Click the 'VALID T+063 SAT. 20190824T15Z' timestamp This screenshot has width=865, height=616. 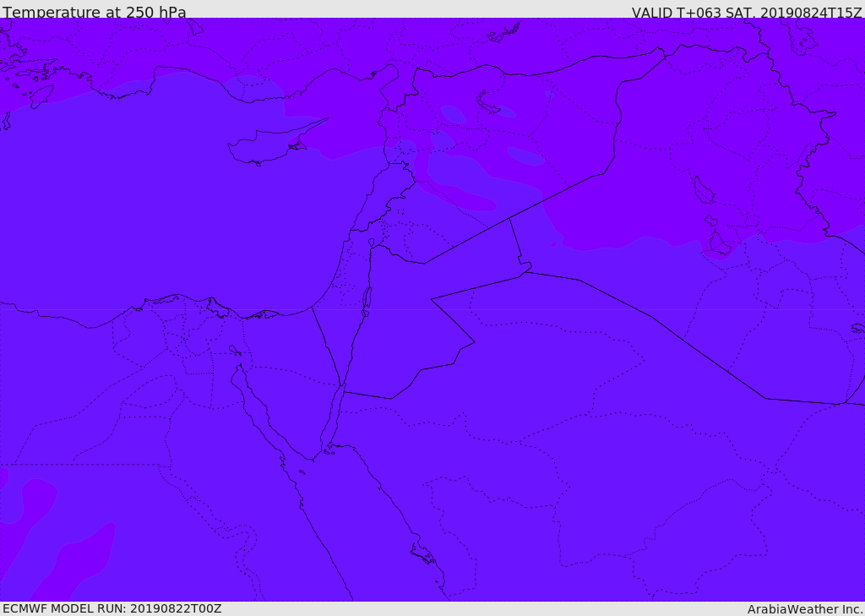pyautogui.click(x=747, y=12)
